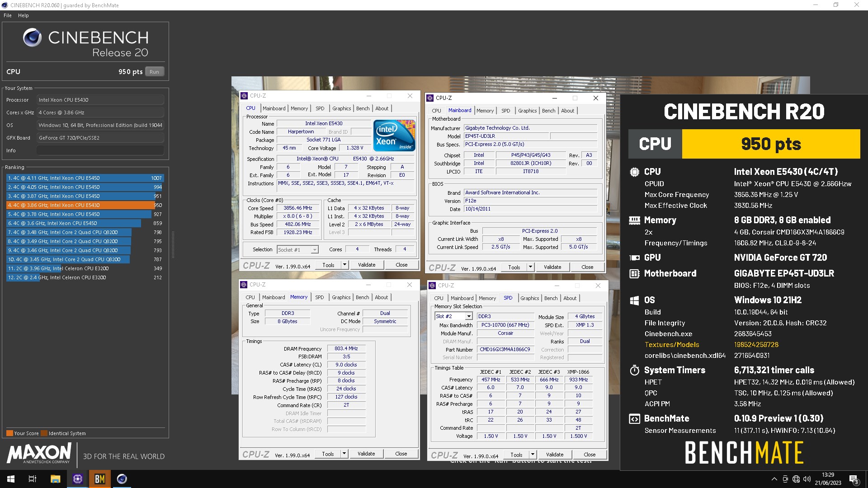This screenshot has width=868, height=488.
Task: Click BenchMate code bracket icon
Action: coord(635,419)
